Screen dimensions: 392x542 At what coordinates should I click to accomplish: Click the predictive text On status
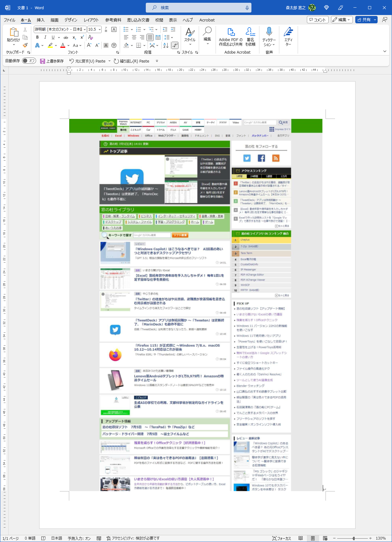click(x=79, y=538)
